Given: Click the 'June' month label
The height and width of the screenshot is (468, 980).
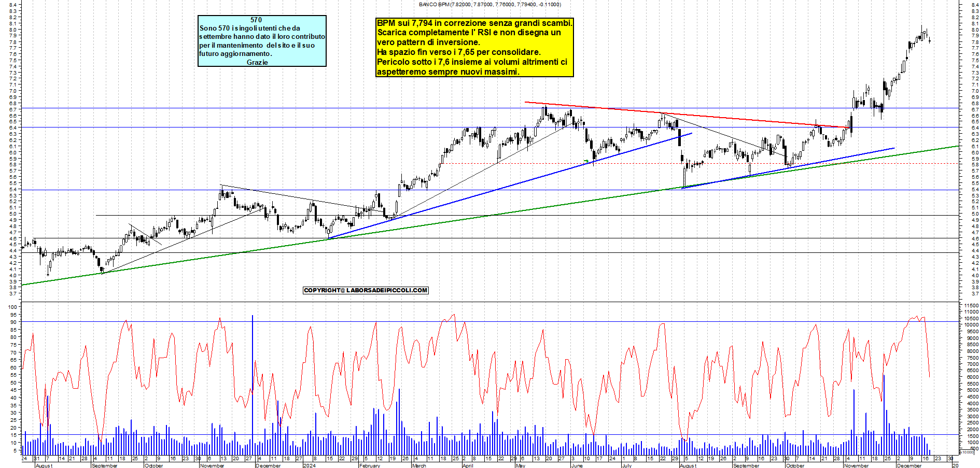Looking at the screenshot, I should pos(577,465).
